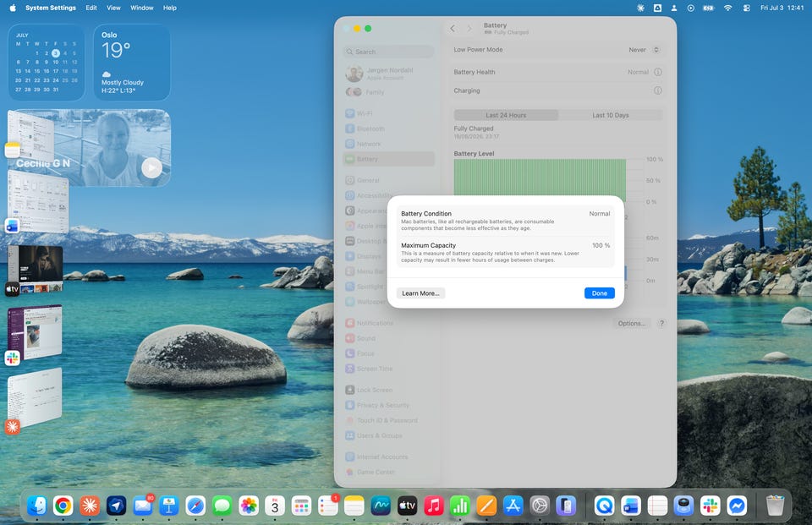
Task: Click the Battery Health info icon
Action: click(658, 72)
